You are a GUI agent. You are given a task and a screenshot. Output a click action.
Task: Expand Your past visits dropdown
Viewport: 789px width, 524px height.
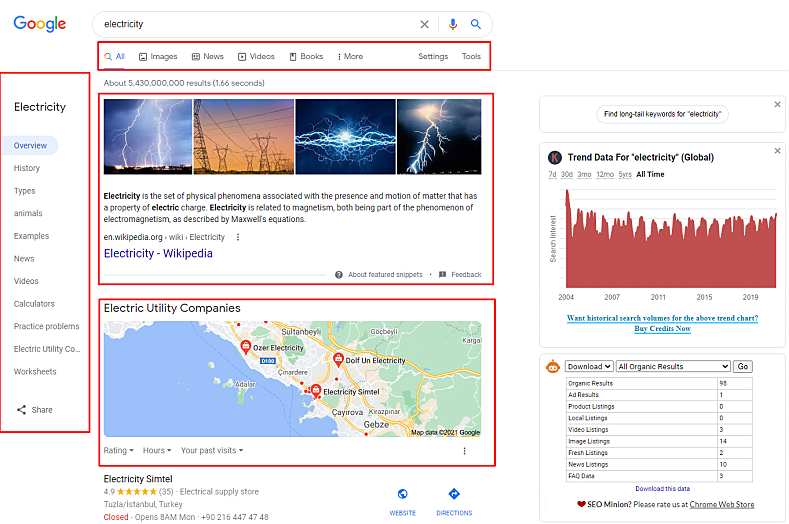pyautogui.click(x=212, y=451)
